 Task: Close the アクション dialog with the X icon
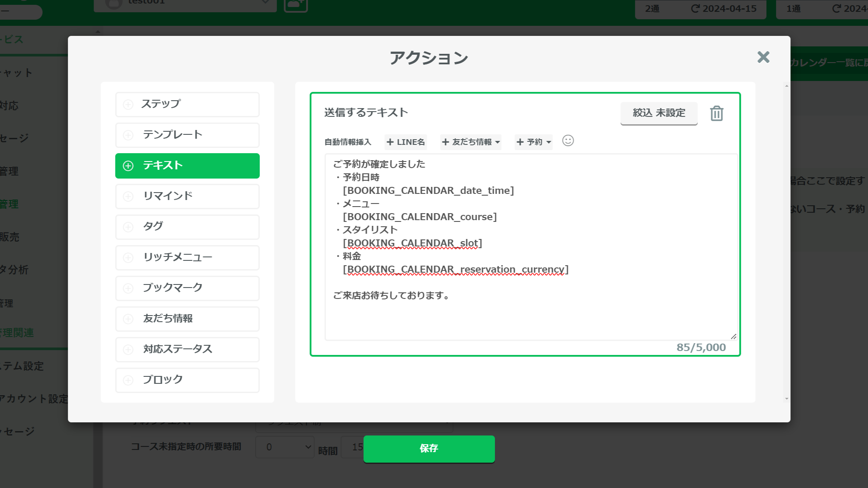[763, 57]
